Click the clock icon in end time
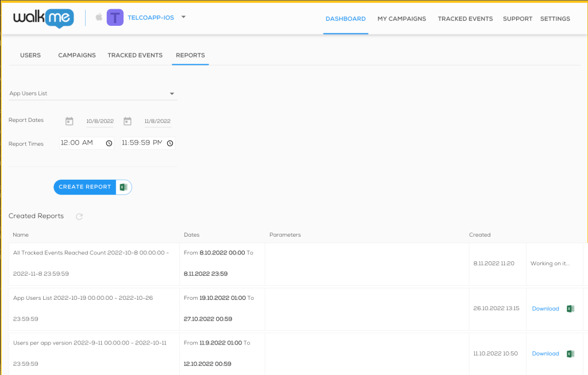 click(170, 143)
